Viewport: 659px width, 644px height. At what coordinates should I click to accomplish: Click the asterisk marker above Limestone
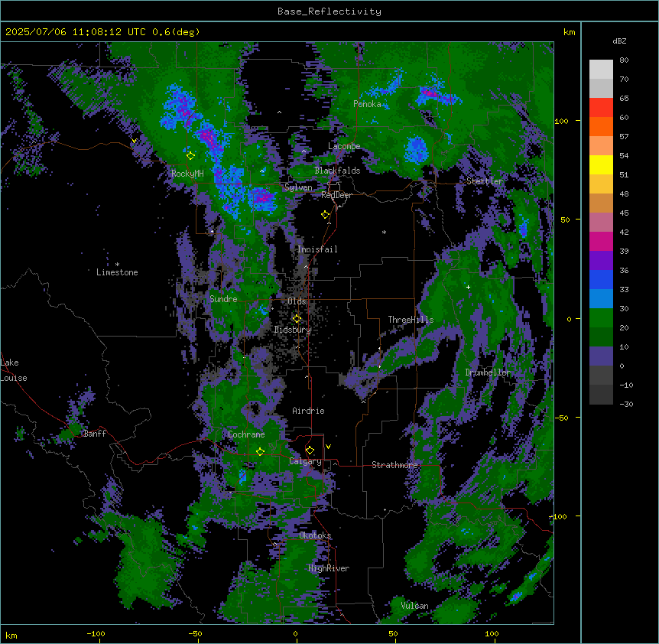117,265
